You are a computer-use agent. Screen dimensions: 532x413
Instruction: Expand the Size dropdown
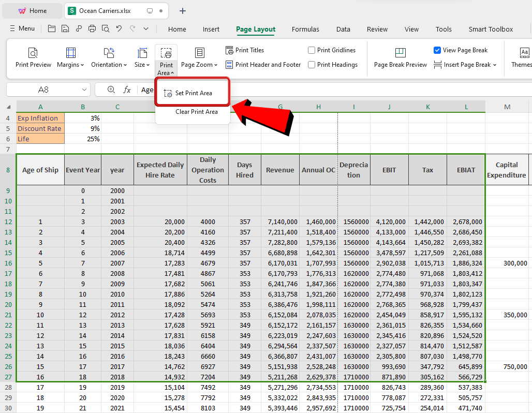coord(141,57)
